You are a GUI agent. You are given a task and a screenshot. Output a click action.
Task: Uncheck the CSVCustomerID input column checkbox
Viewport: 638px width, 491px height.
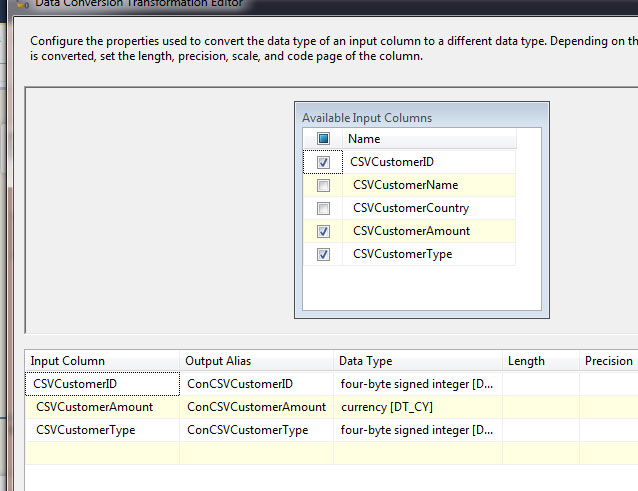pos(323,162)
